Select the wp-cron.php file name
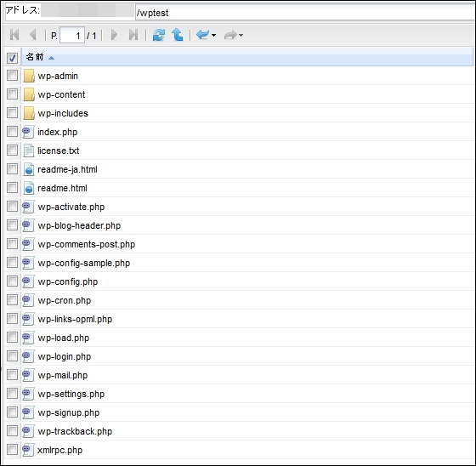 (x=65, y=300)
